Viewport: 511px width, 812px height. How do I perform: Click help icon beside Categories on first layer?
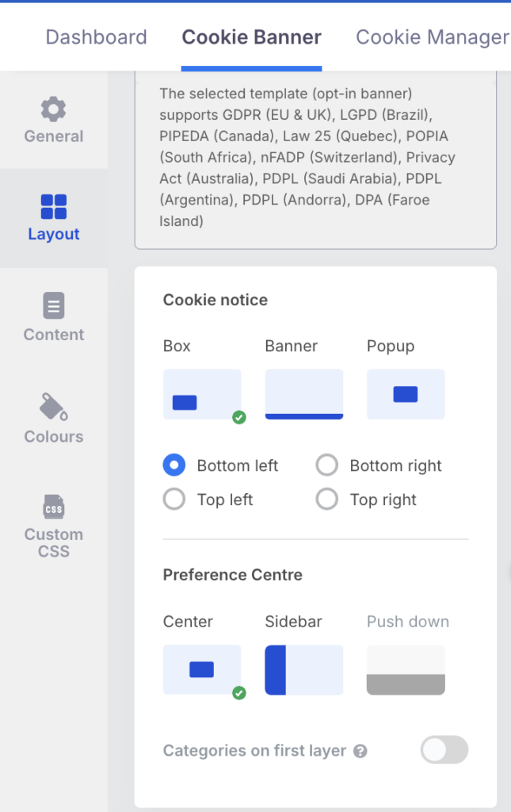pyautogui.click(x=360, y=751)
